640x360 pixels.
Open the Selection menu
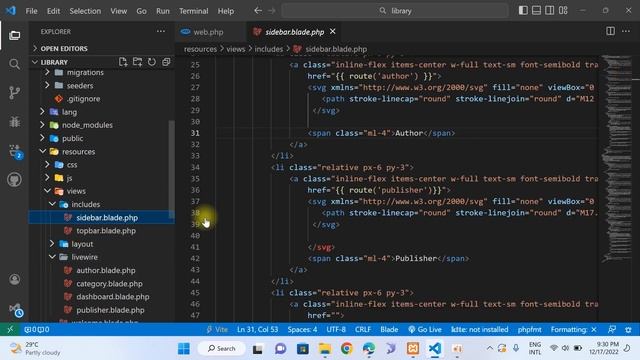85,11
